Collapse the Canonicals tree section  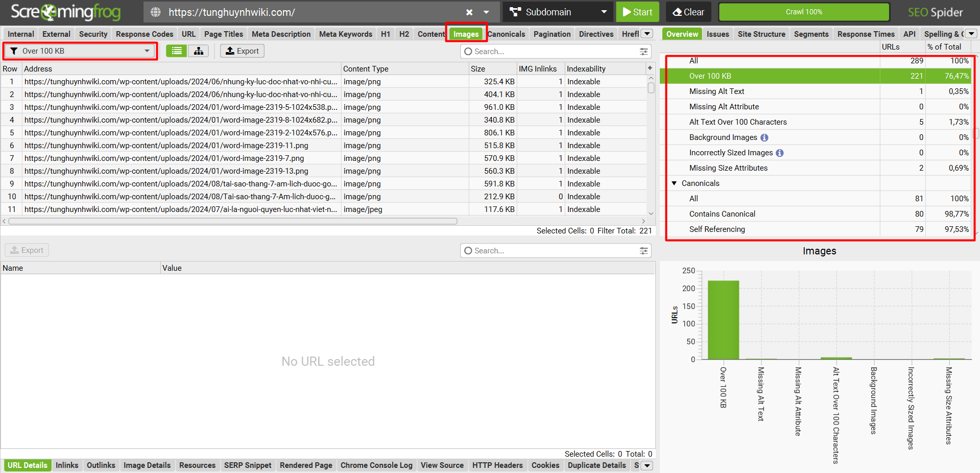coord(674,183)
